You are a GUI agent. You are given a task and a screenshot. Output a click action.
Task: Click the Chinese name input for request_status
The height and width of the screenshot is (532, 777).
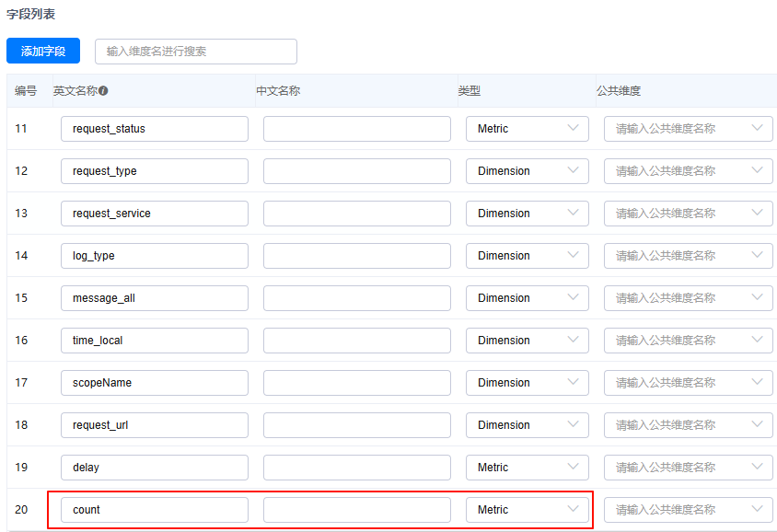click(356, 129)
